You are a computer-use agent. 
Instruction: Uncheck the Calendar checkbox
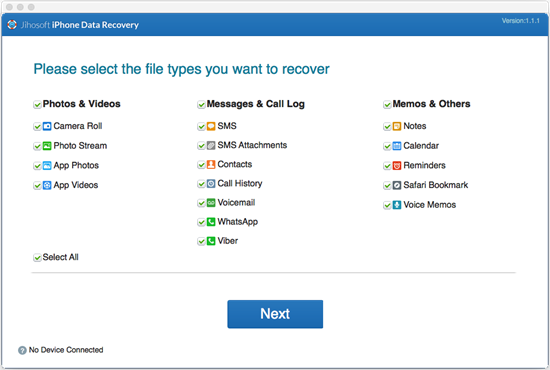point(387,146)
